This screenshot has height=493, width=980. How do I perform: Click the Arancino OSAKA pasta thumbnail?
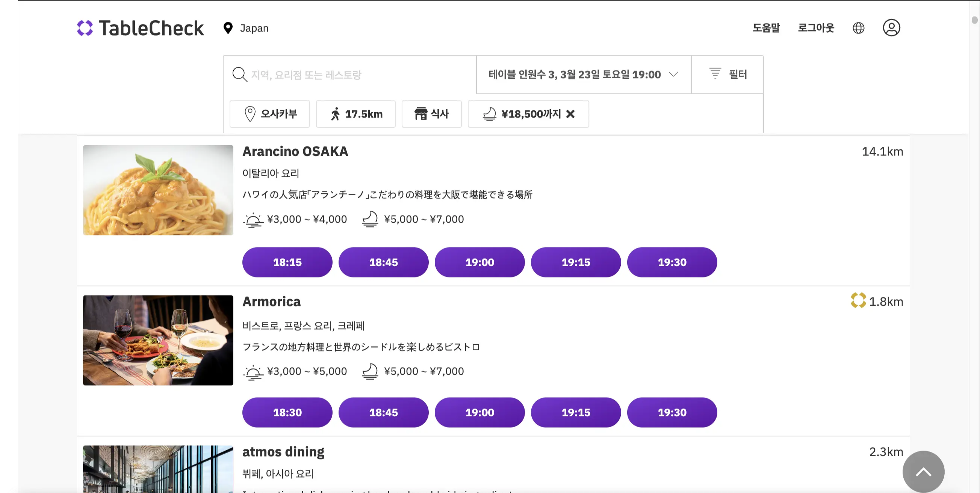[x=158, y=190]
